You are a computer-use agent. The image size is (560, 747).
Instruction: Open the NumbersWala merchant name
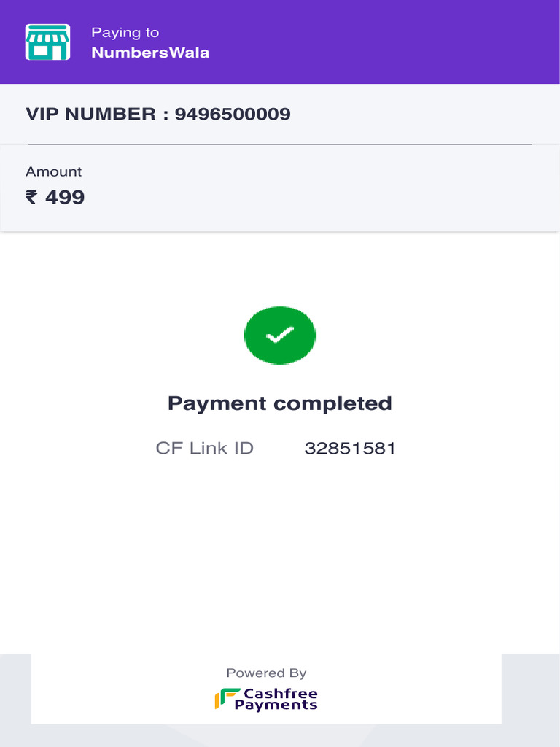click(x=150, y=53)
